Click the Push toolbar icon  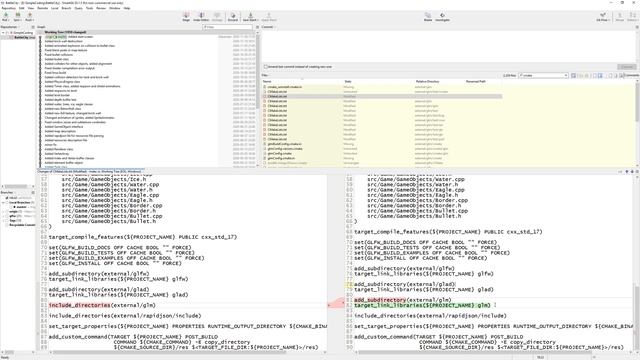point(29,16)
